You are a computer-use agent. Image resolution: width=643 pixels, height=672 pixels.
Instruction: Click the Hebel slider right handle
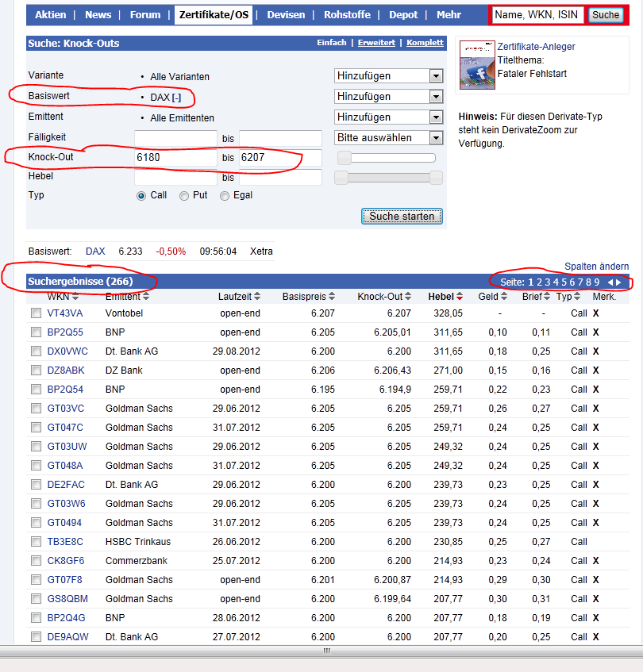point(436,178)
